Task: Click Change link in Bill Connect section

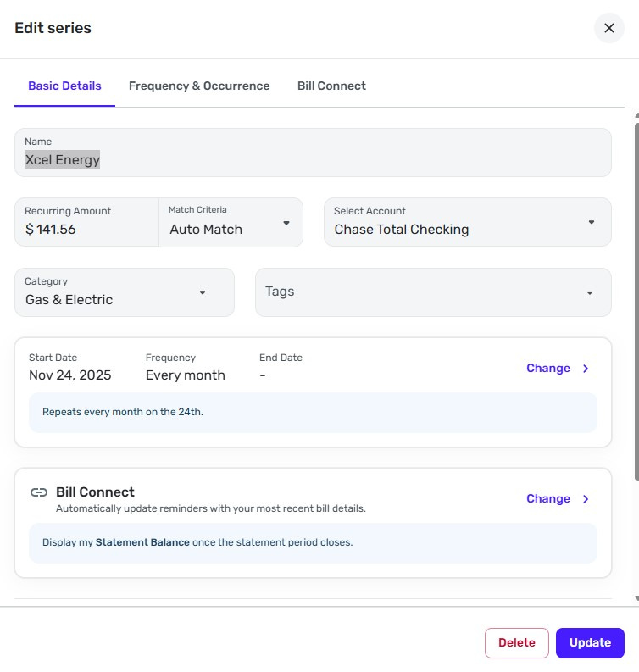Action: click(x=548, y=499)
